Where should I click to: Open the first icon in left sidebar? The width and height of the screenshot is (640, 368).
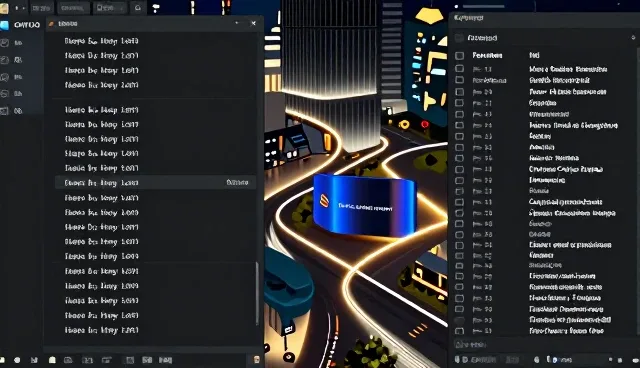[4, 43]
